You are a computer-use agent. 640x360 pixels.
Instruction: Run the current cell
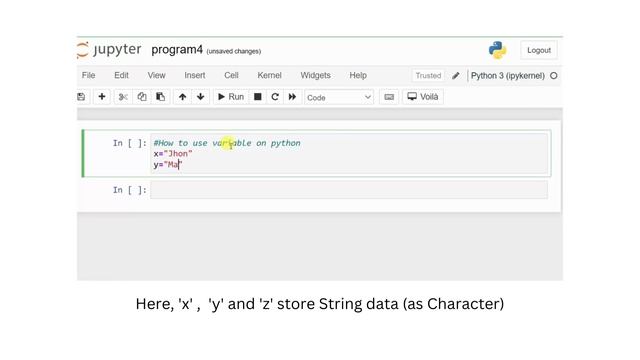pos(231,97)
